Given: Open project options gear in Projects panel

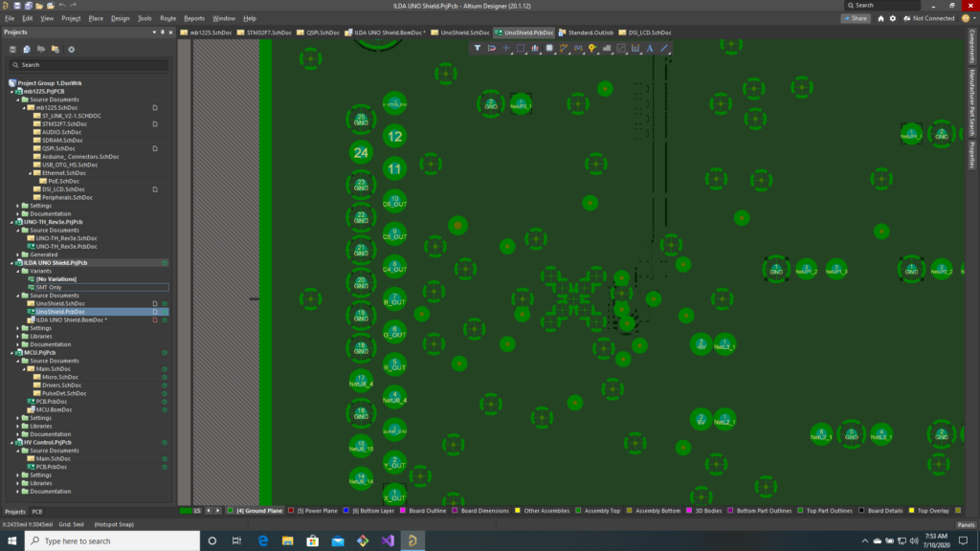Looking at the screenshot, I should pos(71,49).
